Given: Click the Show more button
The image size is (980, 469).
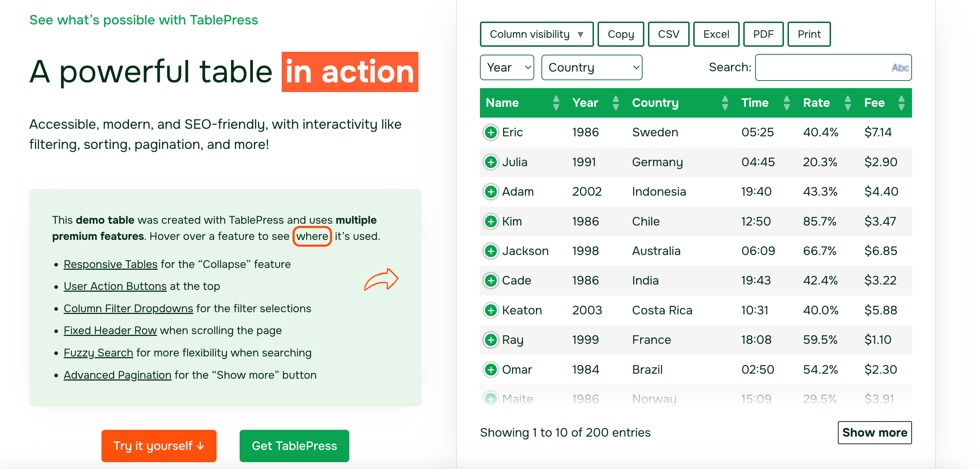Looking at the screenshot, I should click(x=874, y=432).
